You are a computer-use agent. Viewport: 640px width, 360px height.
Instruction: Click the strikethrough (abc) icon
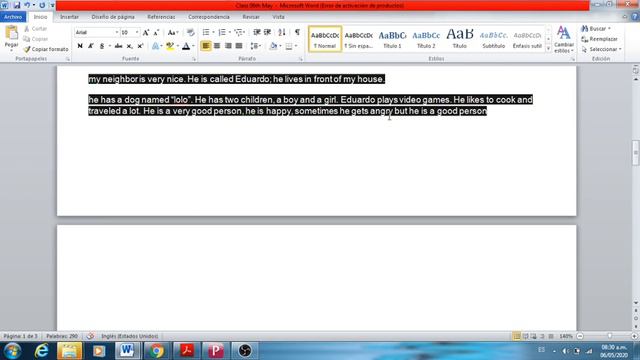pyautogui.click(x=118, y=46)
